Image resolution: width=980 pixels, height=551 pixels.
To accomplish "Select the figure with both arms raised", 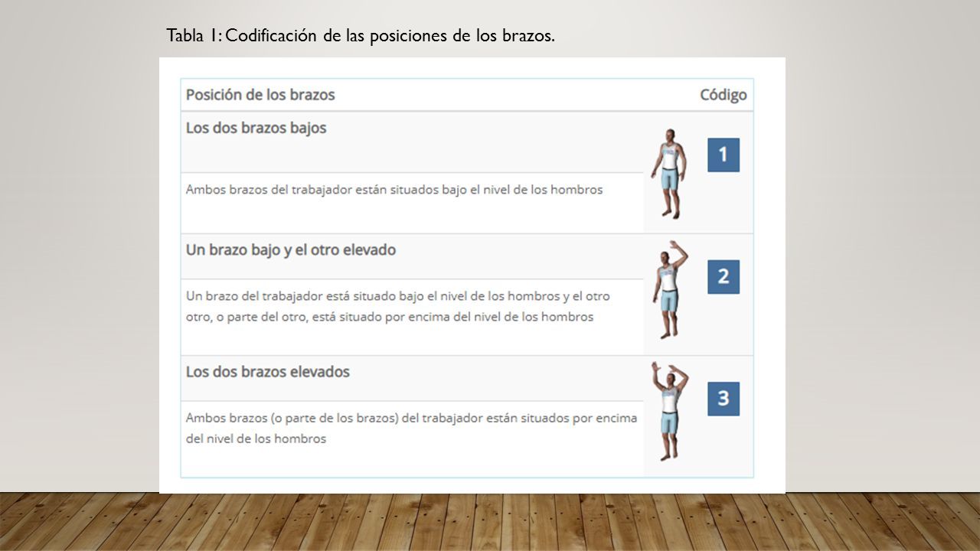I will click(x=670, y=410).
